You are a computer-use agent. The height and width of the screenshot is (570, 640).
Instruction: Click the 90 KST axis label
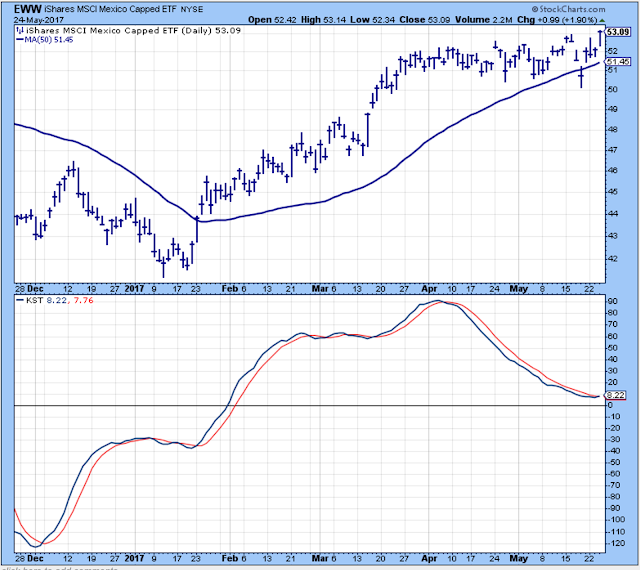tap(613, 301)
